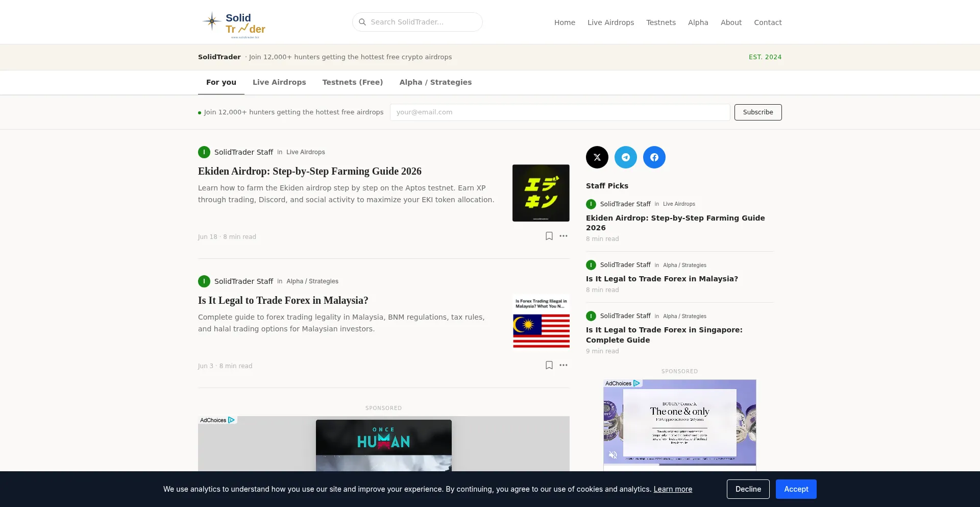Open Live Airdrops in top navigation
The width and height of the screenshot is (980, 507).
610,22
